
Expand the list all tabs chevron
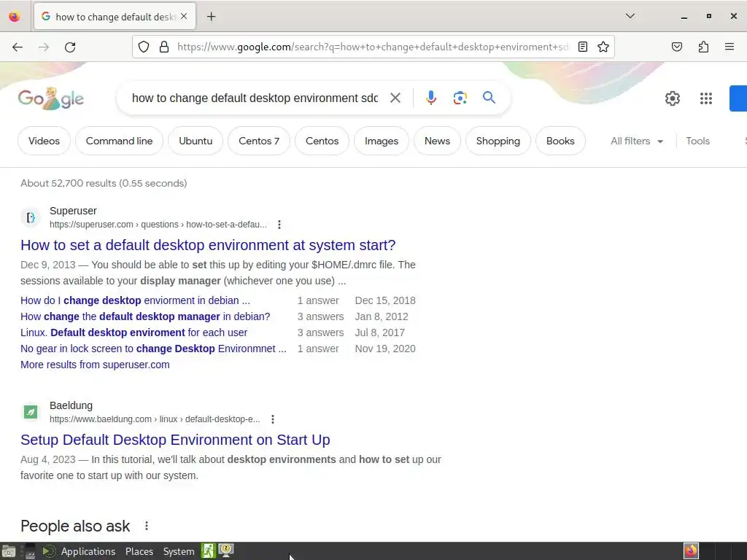[630, 16]
